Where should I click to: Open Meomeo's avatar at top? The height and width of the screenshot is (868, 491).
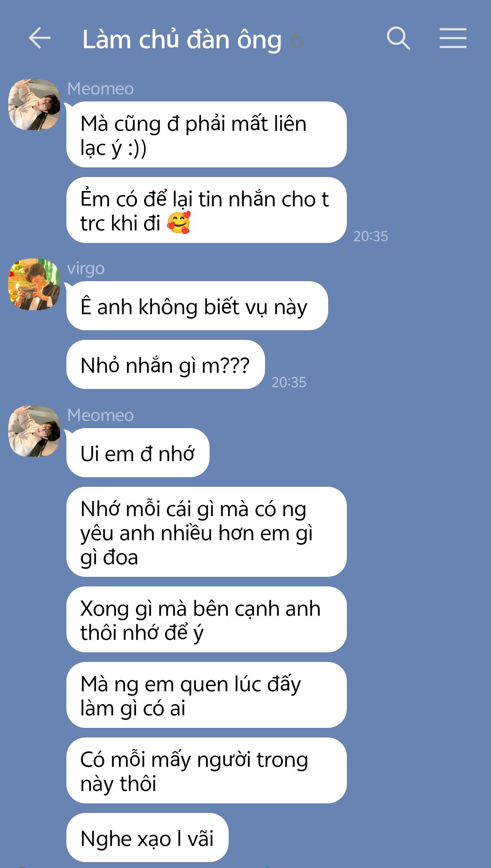click(x=34, y=105)
